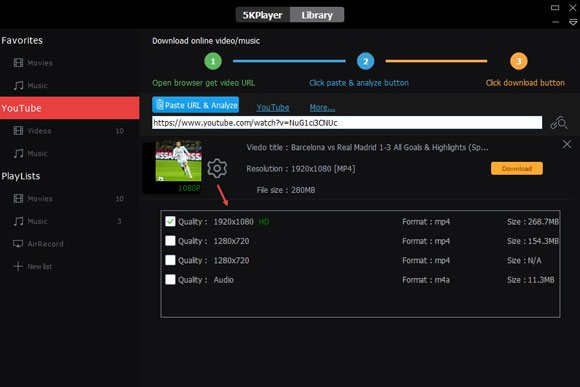Viewport: 580px width, 387px height.
Task: Select the YouTube sidebar section
Action: [70, 108]
